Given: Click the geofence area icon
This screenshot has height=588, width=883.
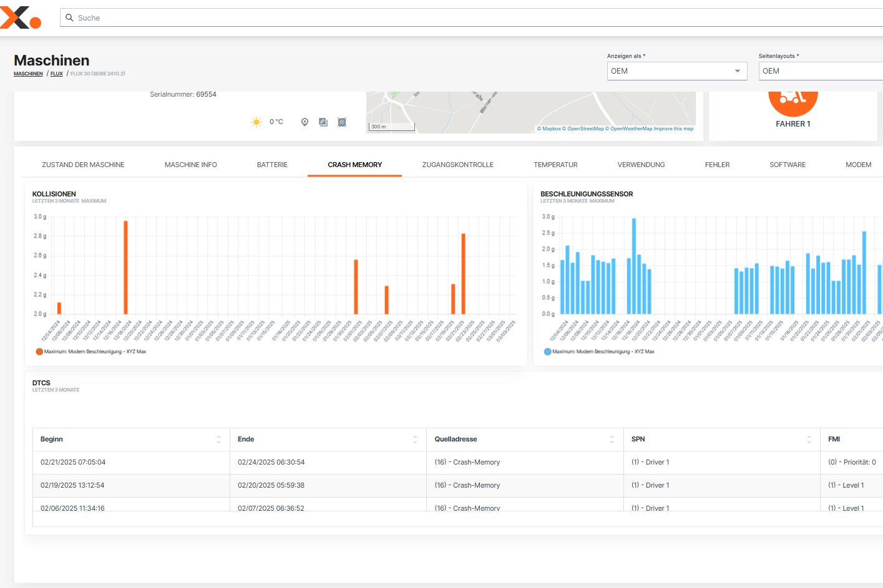Looking at the screenshot, I should click(x=342, y=122).
